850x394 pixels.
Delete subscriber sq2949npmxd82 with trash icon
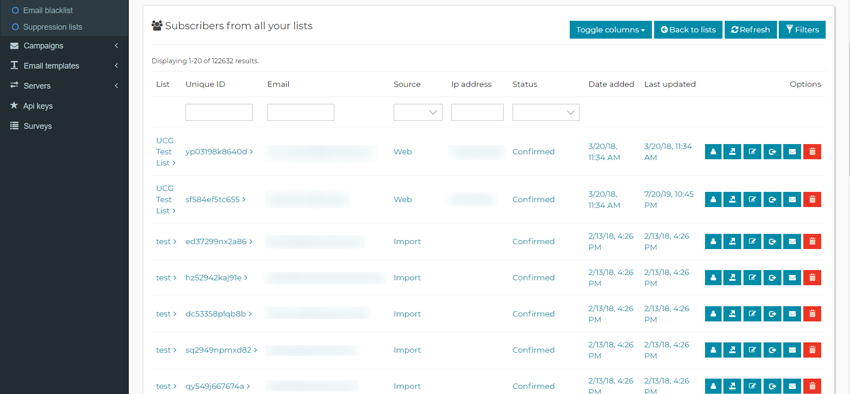point(812,350)
